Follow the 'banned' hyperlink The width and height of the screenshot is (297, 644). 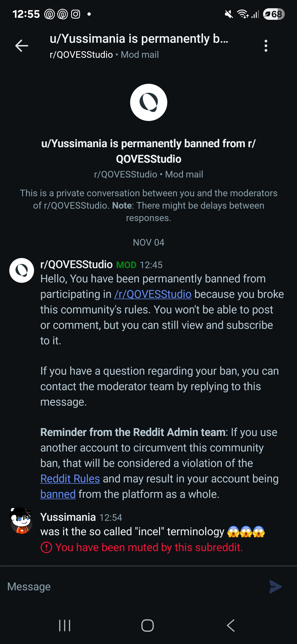tap(58, 494)
